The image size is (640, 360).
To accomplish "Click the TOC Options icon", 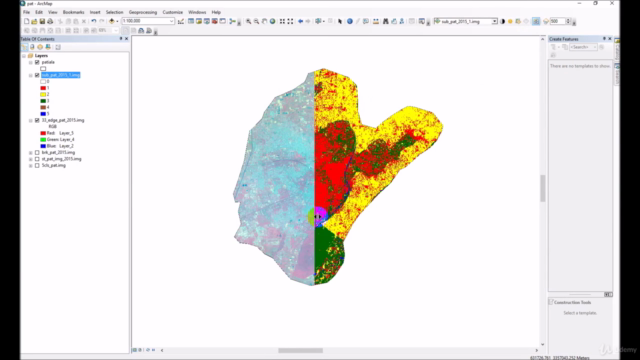I will click(x=58, y=47).
